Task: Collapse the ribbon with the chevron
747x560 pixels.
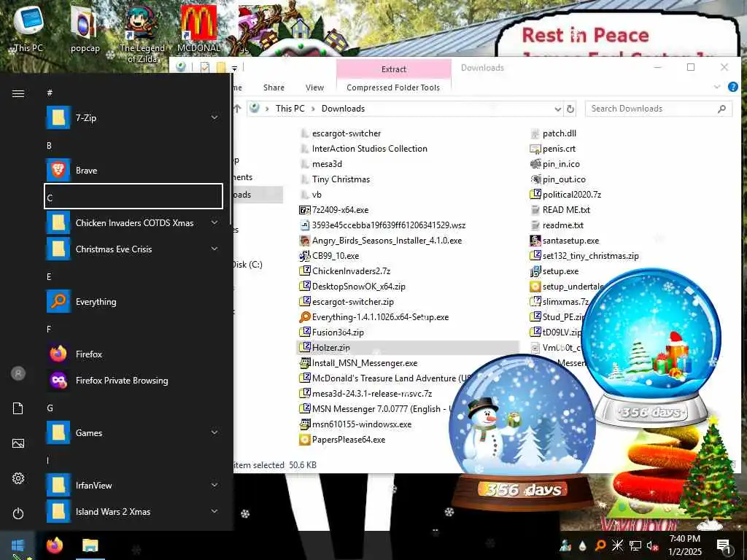Action: click(716, 87)
